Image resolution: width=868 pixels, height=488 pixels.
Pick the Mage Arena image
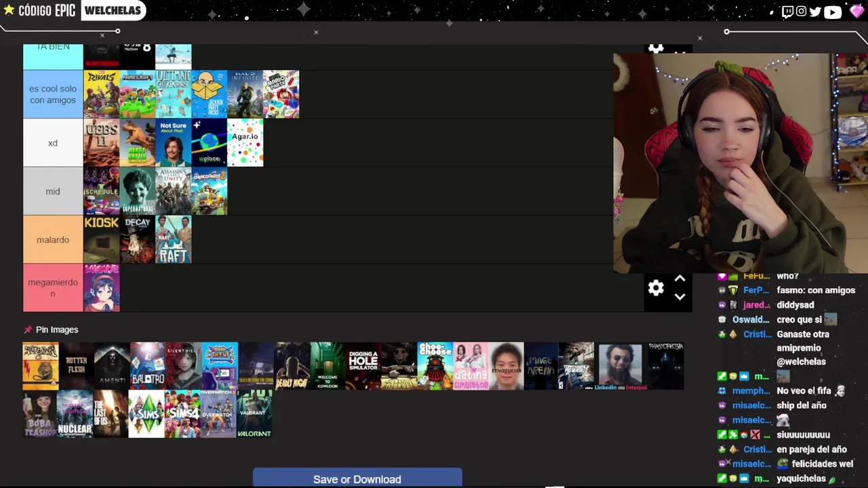[x=542, y=366]
